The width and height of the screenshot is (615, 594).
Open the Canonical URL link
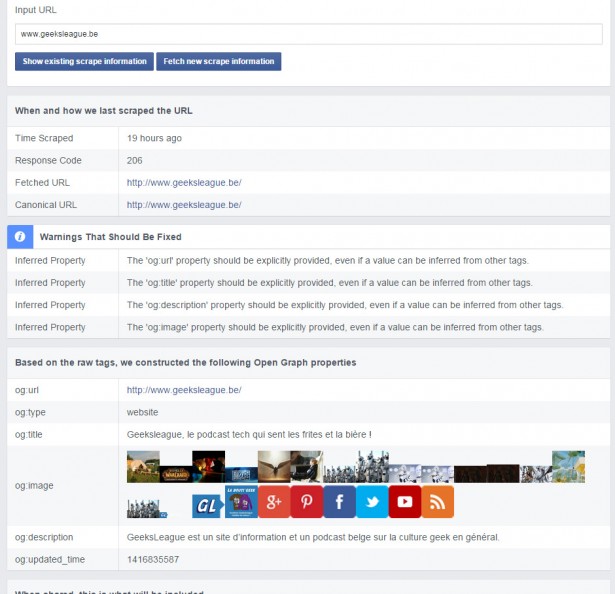[x=184, y=205]
